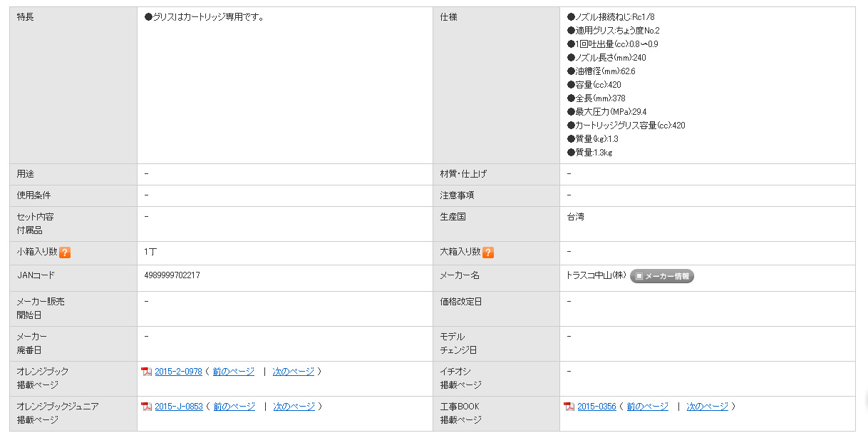Click the PDF icon for 2015-0356
This screenshot has width=868, height=438.
coord(569,407)
